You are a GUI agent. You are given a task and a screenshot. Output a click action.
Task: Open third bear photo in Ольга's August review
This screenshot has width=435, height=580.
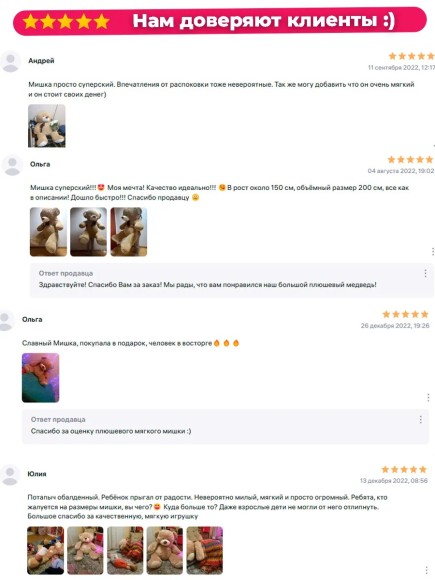(129, 232)
